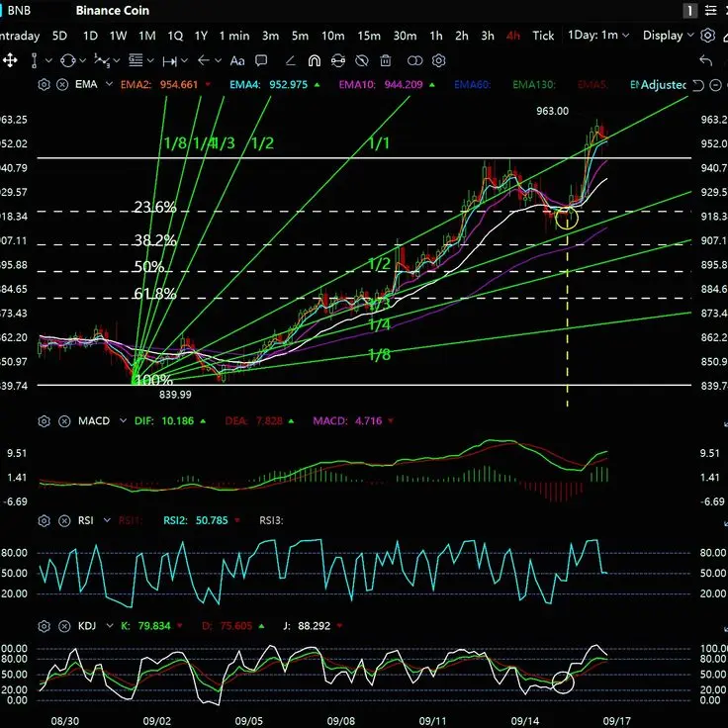Remove the MACD indicator
Image resolution: width=728 pixels, height=728 pixels.
coord(64,421)
